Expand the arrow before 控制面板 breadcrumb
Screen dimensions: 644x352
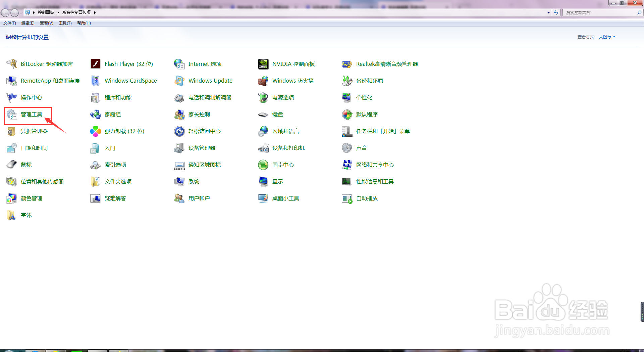pos(34,12)
